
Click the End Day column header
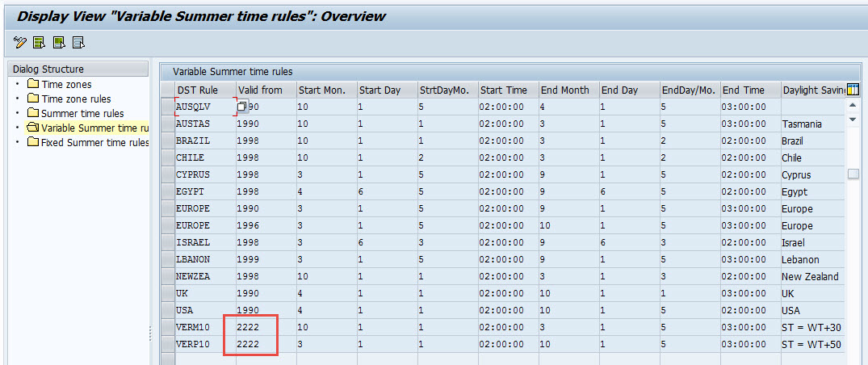click(630, 90)
